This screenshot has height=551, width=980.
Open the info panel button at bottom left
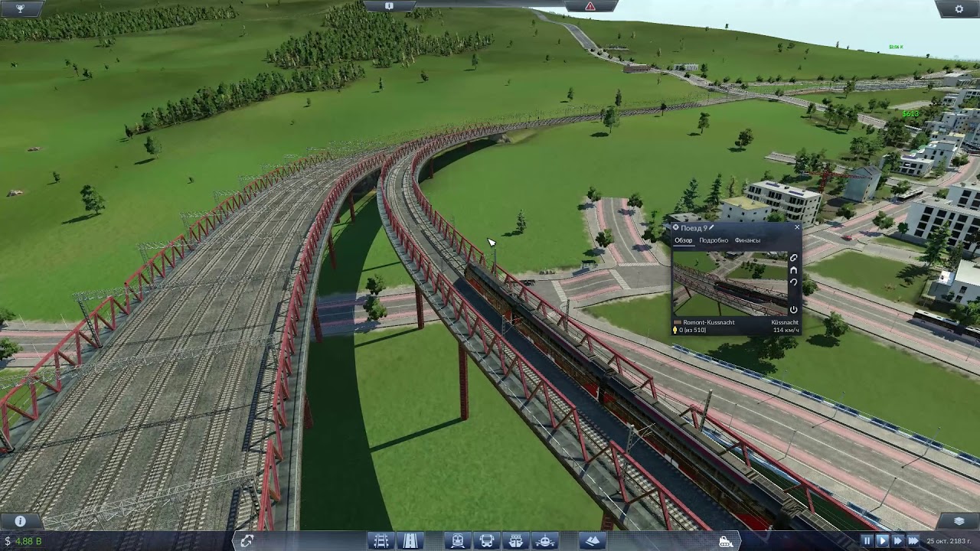[21, 521]
